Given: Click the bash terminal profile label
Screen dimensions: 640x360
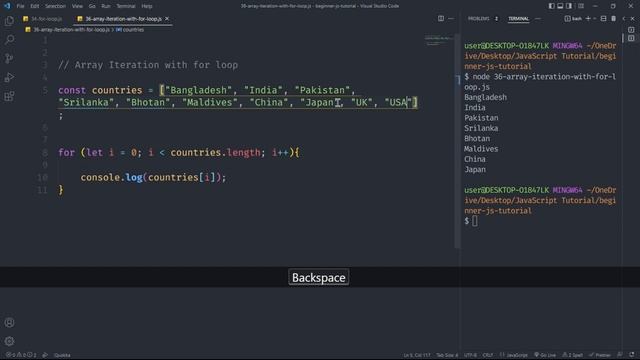Looking at the screenshot, I should pyautogui.click(x=573, y=18).
